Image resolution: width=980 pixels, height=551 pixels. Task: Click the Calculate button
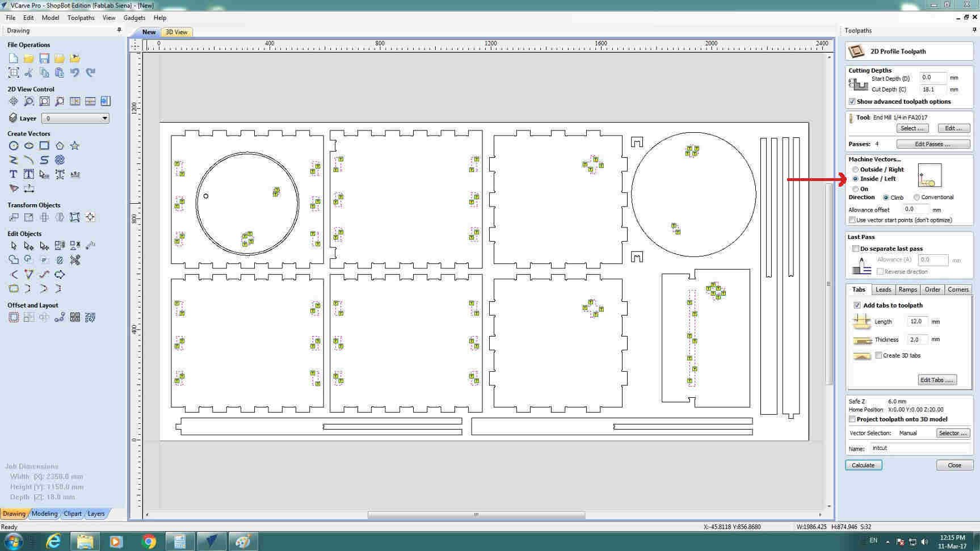tap(863, 465)
